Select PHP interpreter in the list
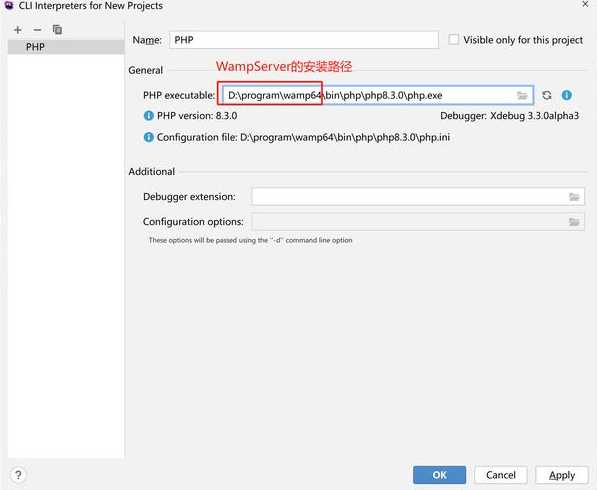This screenshot has height=490, width=597. pyautogui.click(x=66, y=47)
